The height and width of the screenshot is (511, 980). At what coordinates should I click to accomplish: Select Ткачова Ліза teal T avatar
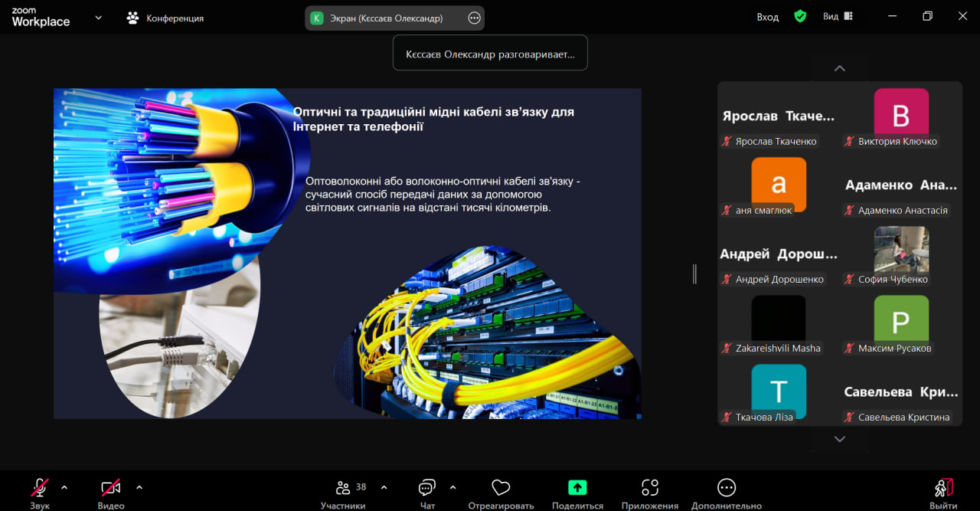(779, 390)
